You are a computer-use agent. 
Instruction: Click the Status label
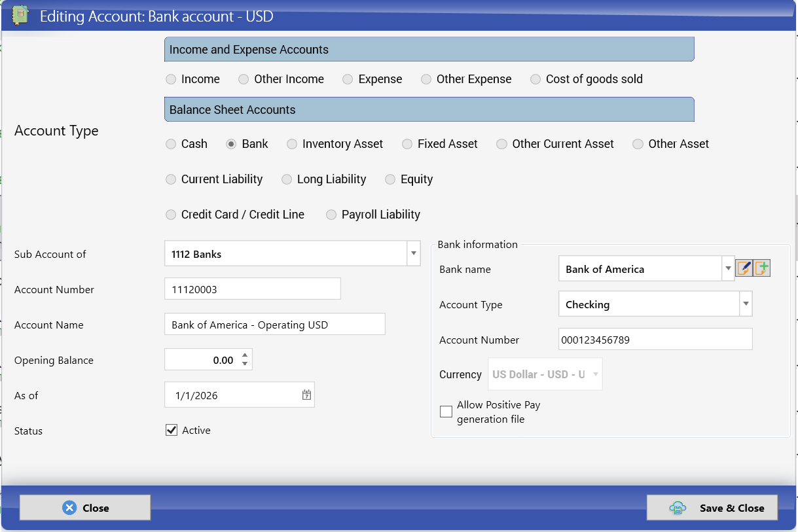click(28, 431)
